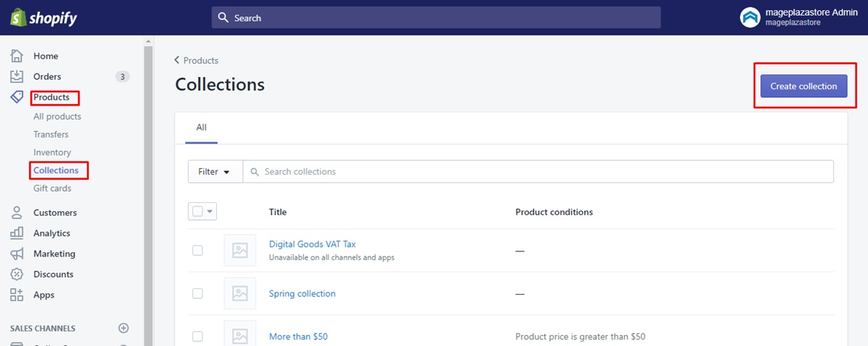This screenshot has height=346, width=868.
Task: Open Customers in the sidebar
Action: pos(55,212)
